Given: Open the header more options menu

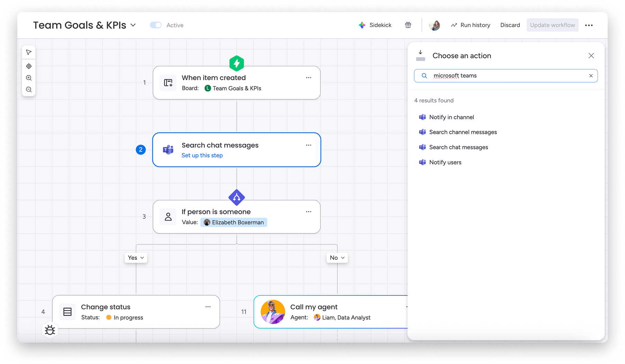Looking at the screenshot, I should coord(589,25).
